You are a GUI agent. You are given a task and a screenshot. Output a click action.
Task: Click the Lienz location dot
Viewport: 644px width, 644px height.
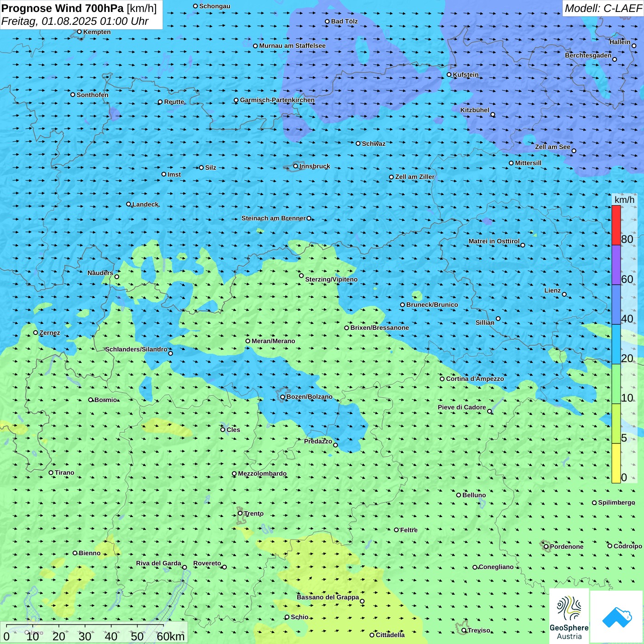click(x=564, y=294)
